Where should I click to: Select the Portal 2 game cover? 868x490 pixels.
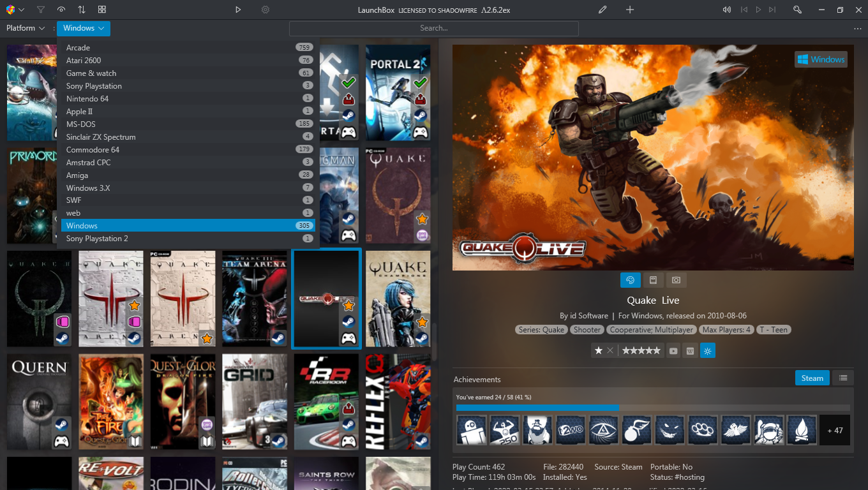[x=398, y=93]
